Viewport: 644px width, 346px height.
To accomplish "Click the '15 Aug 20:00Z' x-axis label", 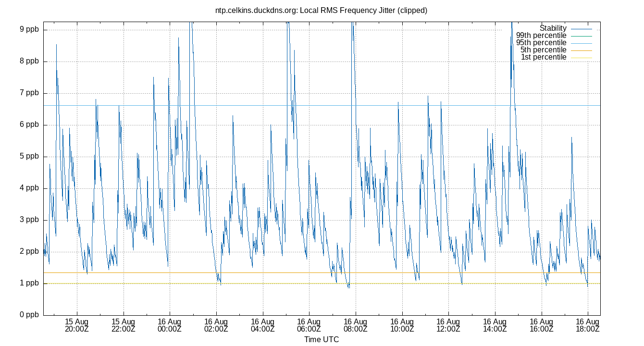I will [x=76, y=325].
